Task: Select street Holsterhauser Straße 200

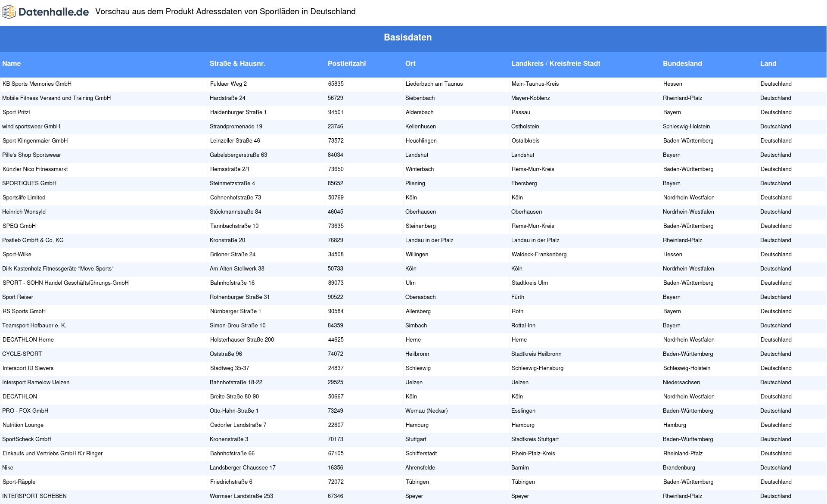Action: [242, 340]
